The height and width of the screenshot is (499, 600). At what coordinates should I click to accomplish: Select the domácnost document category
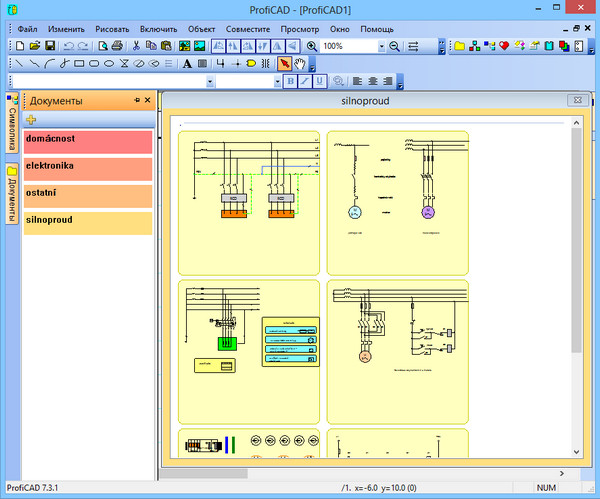click(88, 141)
